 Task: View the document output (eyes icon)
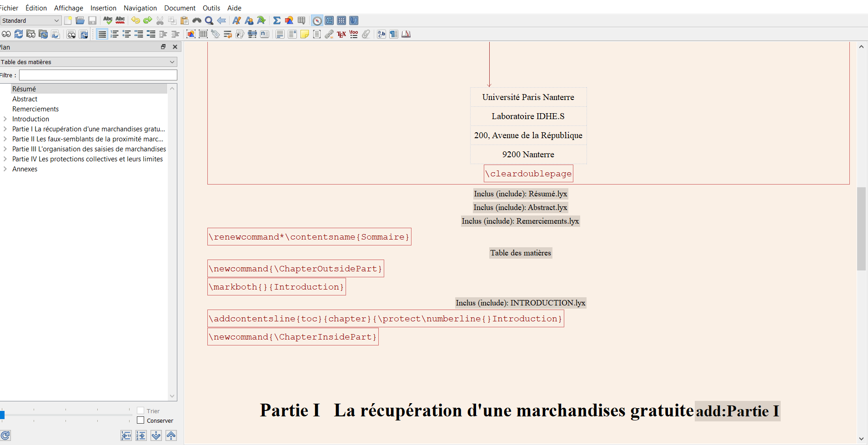tap(6, 34)
